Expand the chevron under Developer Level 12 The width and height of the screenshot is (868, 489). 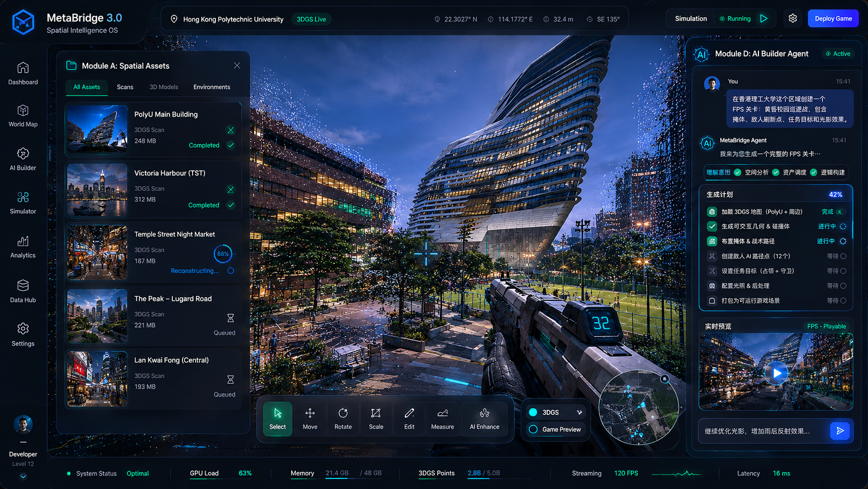23,475
